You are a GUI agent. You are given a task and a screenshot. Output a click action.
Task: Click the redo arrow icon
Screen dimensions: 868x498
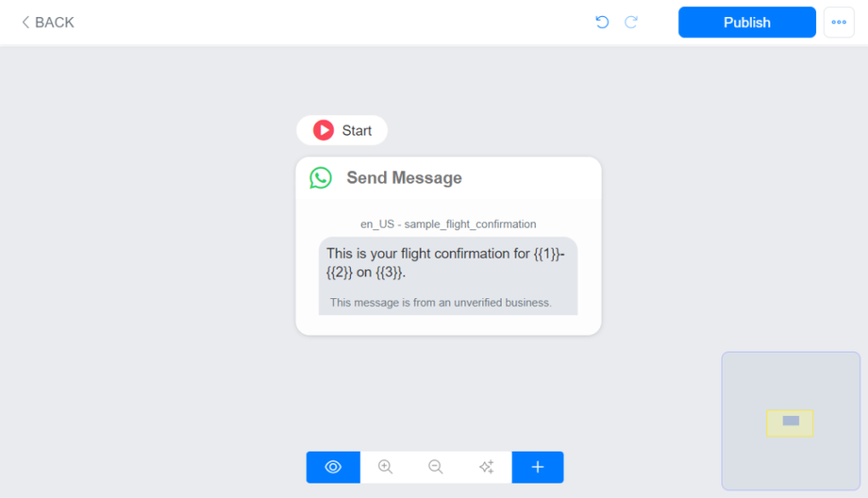coord(631,22)
